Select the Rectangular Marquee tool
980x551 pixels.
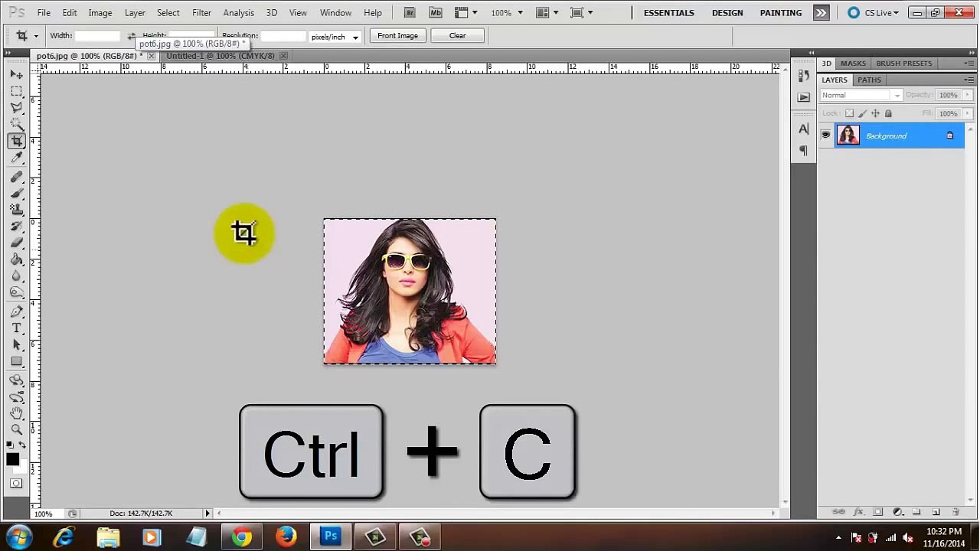tap(16, 91)
